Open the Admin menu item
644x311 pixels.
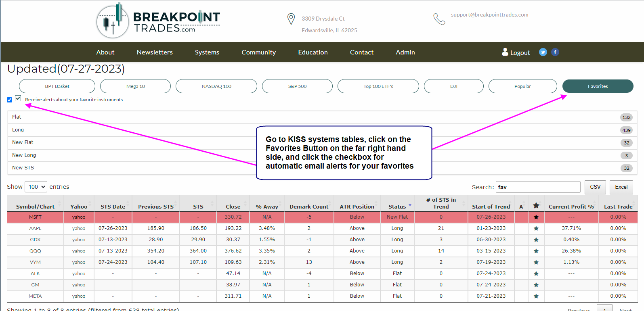coord(405,52)
